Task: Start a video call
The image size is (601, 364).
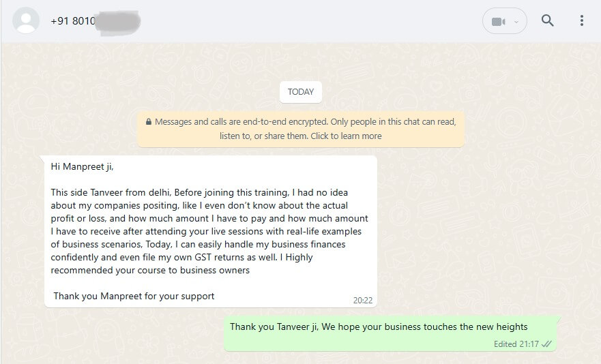Action: pyautogui.click(x=498, y=21)
